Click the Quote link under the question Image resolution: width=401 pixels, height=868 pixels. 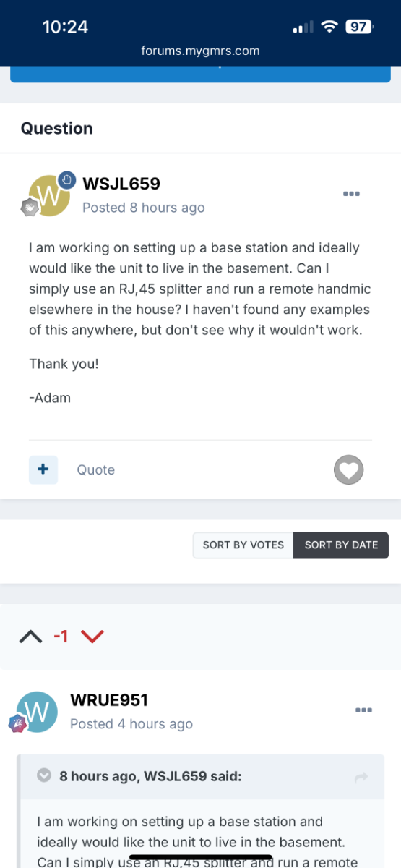point(96,469)
